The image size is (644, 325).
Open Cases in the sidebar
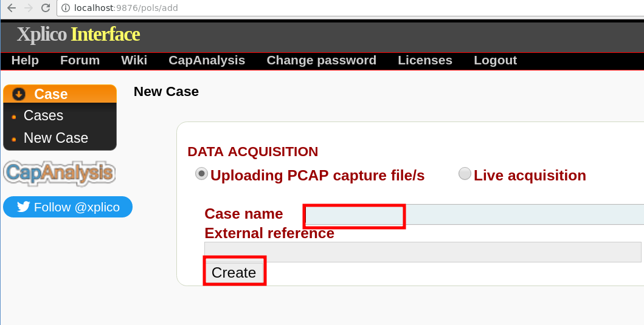[44, 115]
